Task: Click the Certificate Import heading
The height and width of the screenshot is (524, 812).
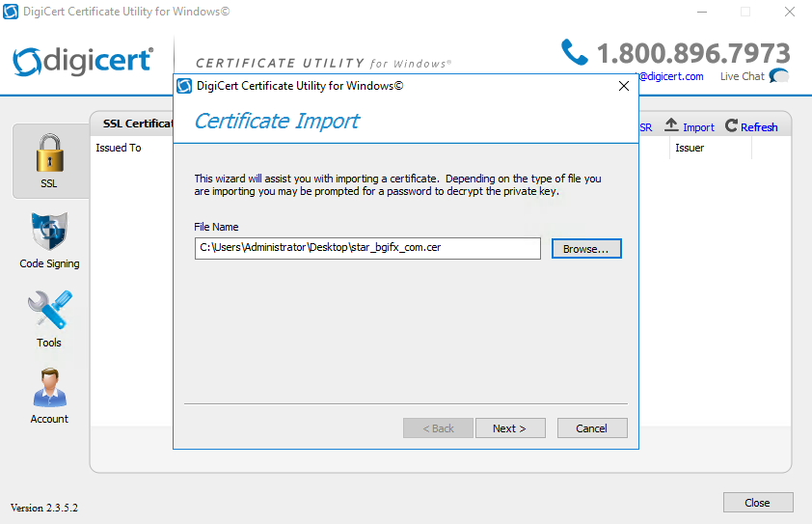Action: click(277, 122)
